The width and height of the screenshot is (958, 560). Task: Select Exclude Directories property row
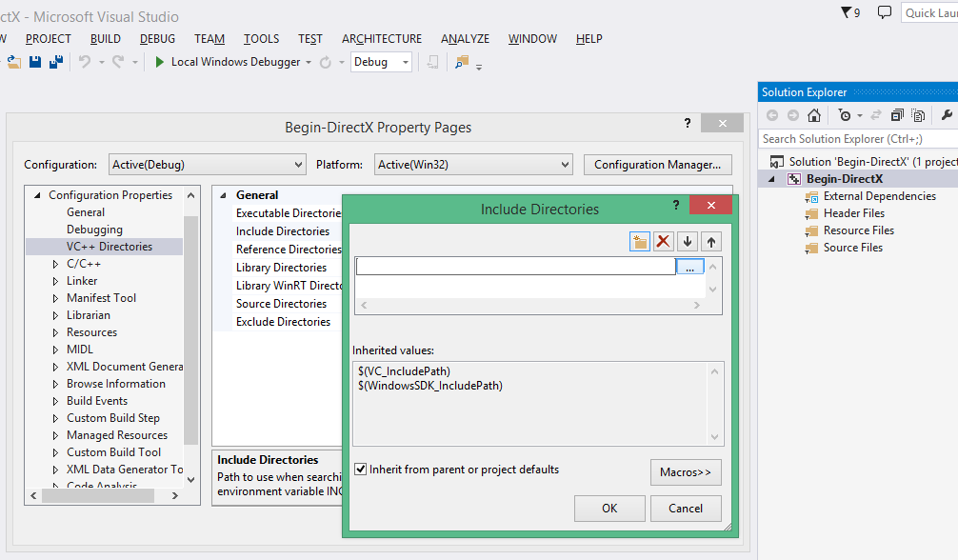coord(284,322)
